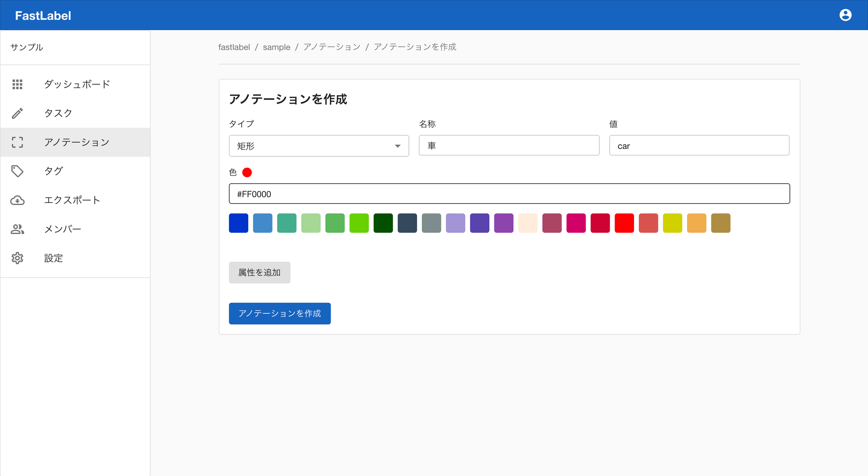Select the crimson color swatch
The width and height of the screenshot is (868, 476).
click(600, 223)
